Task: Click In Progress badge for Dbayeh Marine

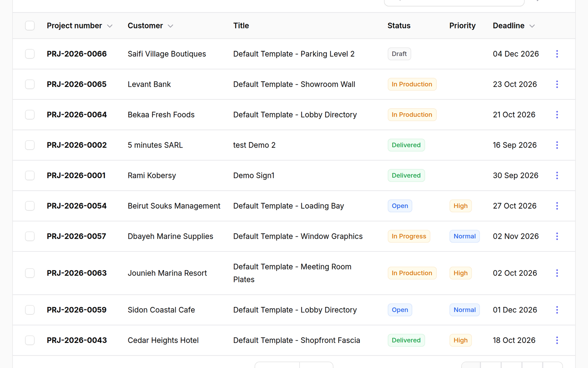Action: 409,236
